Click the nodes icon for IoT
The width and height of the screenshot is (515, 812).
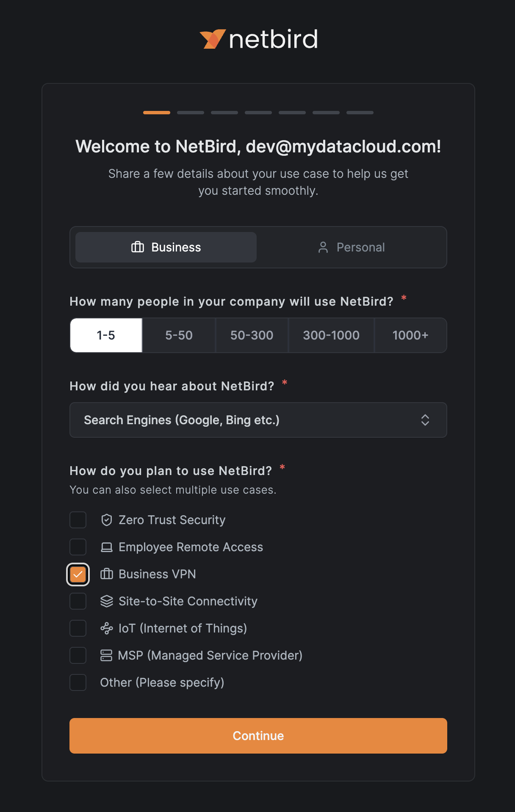pyautogui.click(x=107, y=628)
